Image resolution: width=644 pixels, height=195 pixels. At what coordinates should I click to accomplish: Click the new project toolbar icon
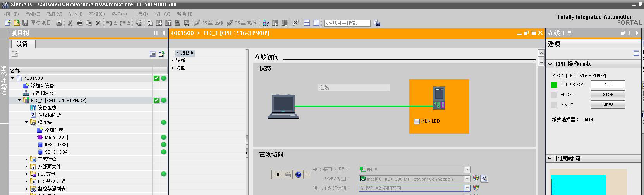(8, 23)
